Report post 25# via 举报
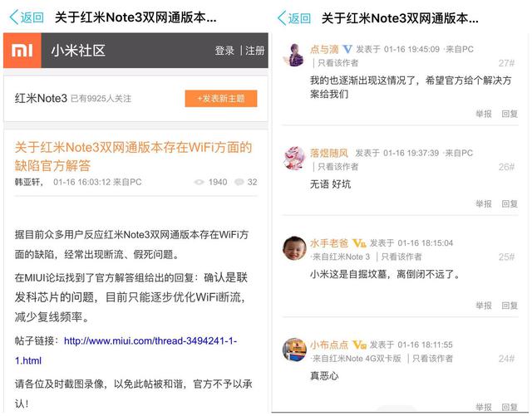 (483, 306)
